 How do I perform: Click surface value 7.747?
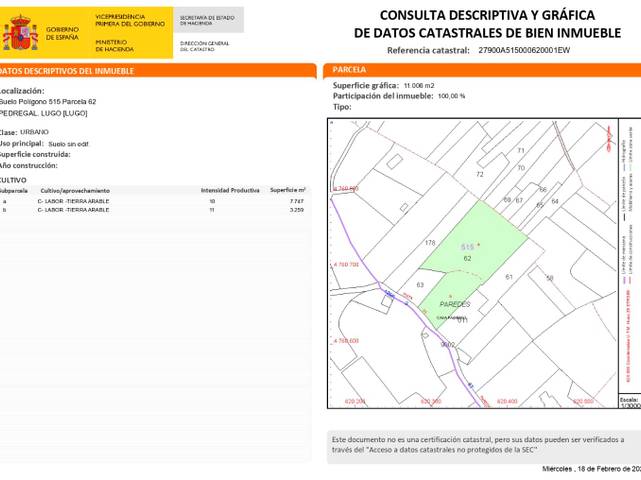click(x=297, y=201)
